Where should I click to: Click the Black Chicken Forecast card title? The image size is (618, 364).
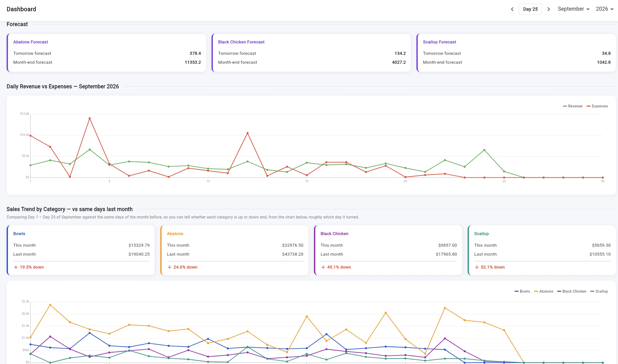pos(241,42)
